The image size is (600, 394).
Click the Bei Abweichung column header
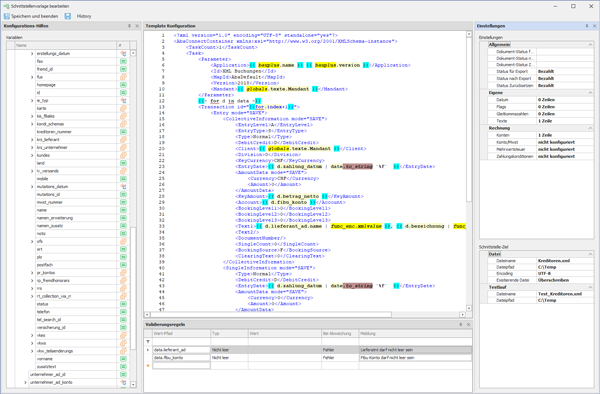point(339,334)
